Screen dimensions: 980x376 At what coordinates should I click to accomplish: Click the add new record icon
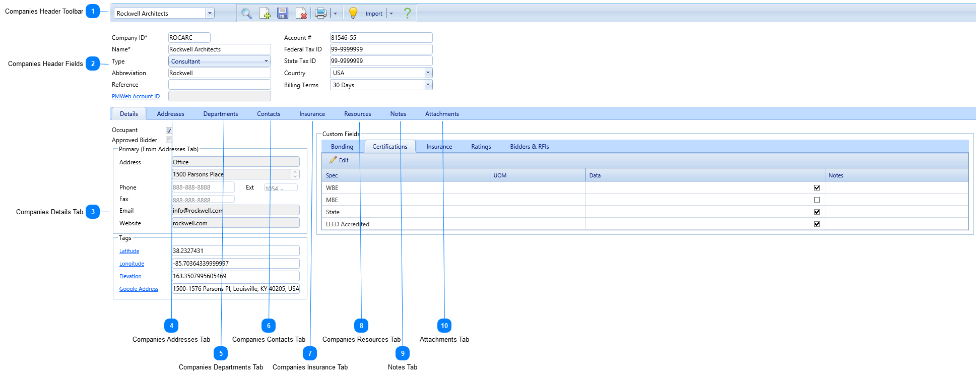265,14
